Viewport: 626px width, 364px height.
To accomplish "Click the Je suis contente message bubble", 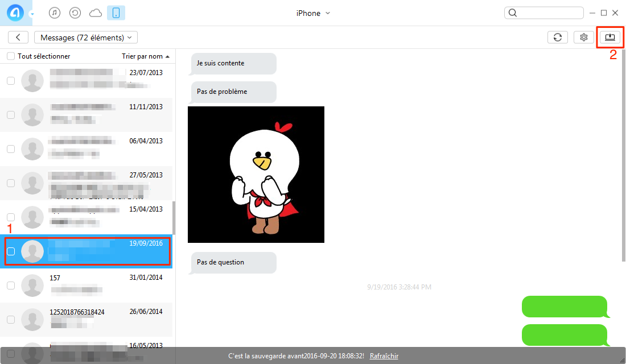I will tap(233, 64).
